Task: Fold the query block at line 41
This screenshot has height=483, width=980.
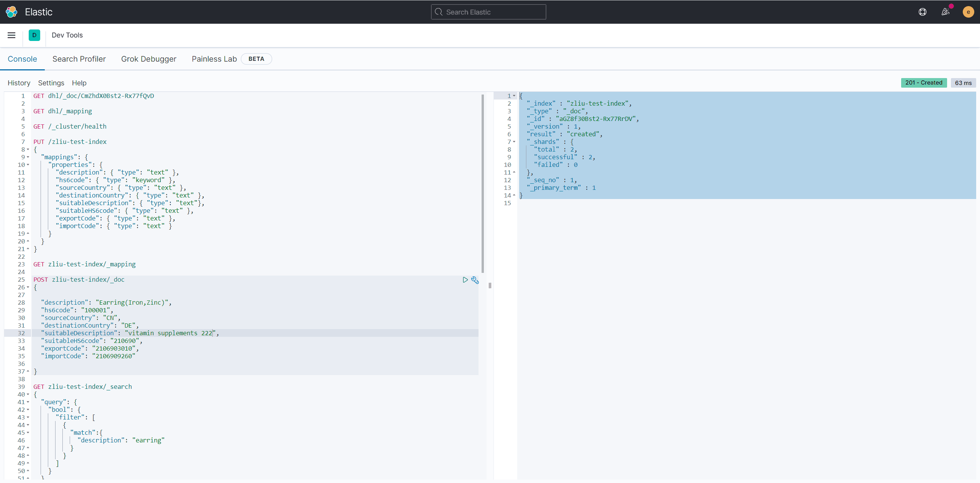Action: pos(28,402)
